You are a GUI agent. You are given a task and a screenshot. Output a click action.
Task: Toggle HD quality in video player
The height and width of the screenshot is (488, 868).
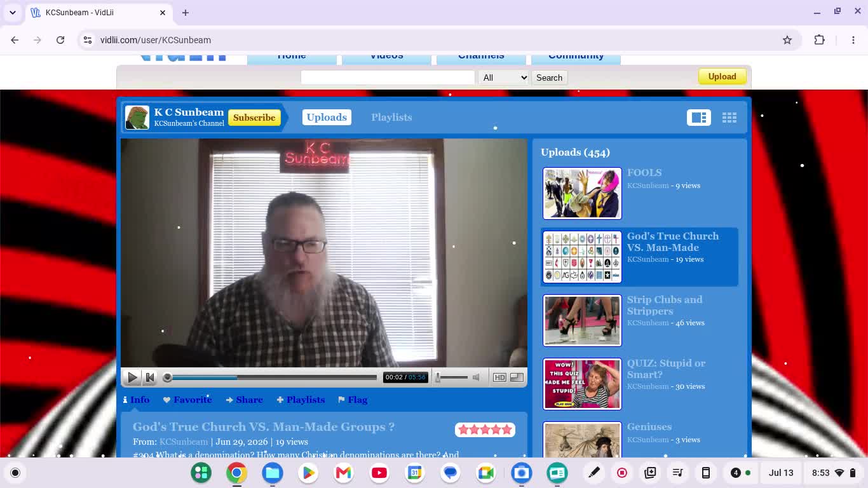tap(499, 377)
